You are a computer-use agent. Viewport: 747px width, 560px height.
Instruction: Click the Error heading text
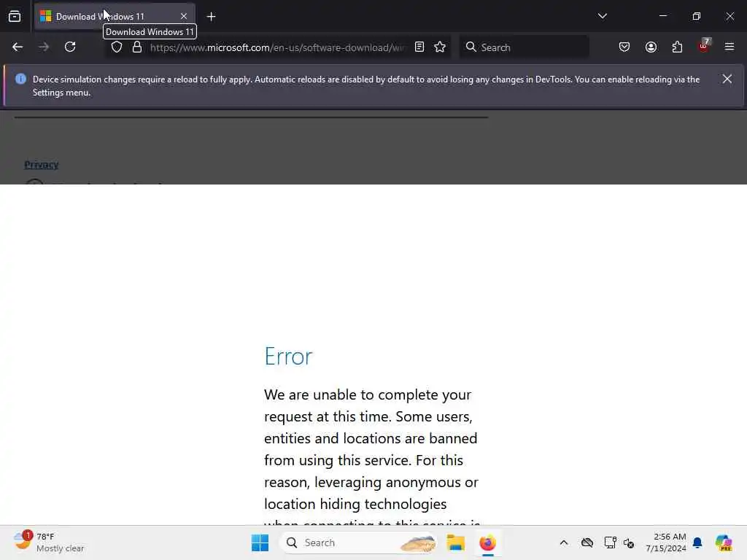288,356
